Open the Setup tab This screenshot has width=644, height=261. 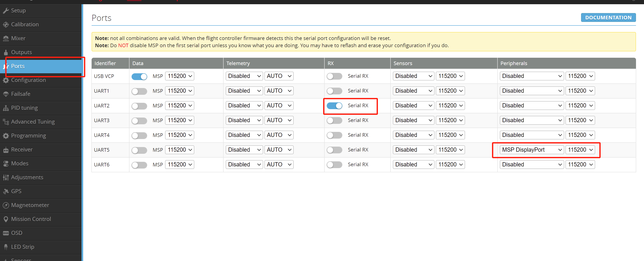pos(41,11)
